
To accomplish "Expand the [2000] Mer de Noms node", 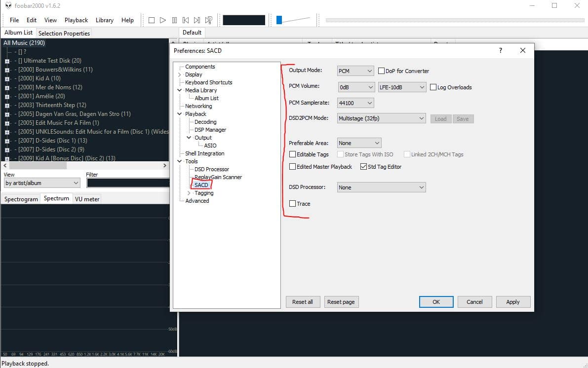I will (7, 88).
